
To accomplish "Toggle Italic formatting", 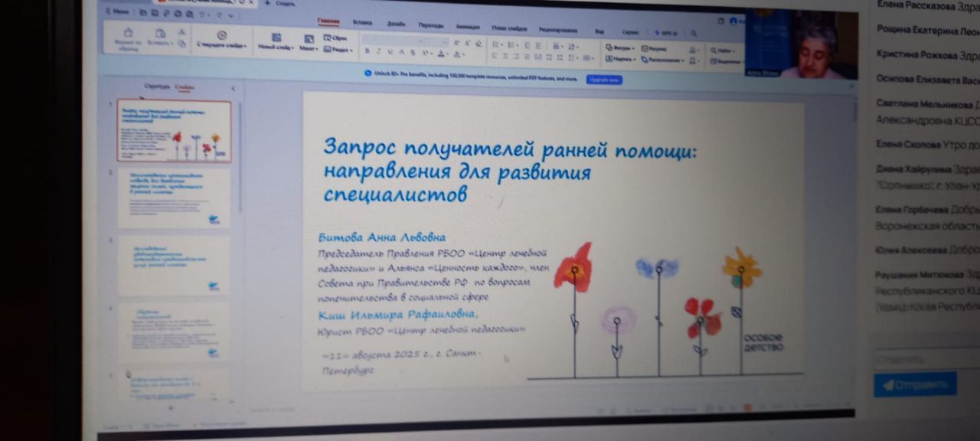I will click(378, 53).
